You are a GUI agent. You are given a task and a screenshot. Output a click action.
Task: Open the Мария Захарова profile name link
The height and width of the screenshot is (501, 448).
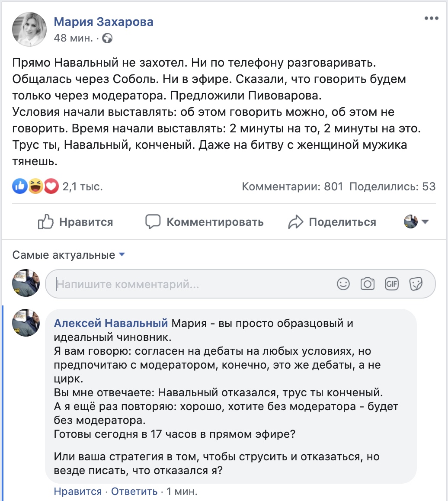pos(103,22)
